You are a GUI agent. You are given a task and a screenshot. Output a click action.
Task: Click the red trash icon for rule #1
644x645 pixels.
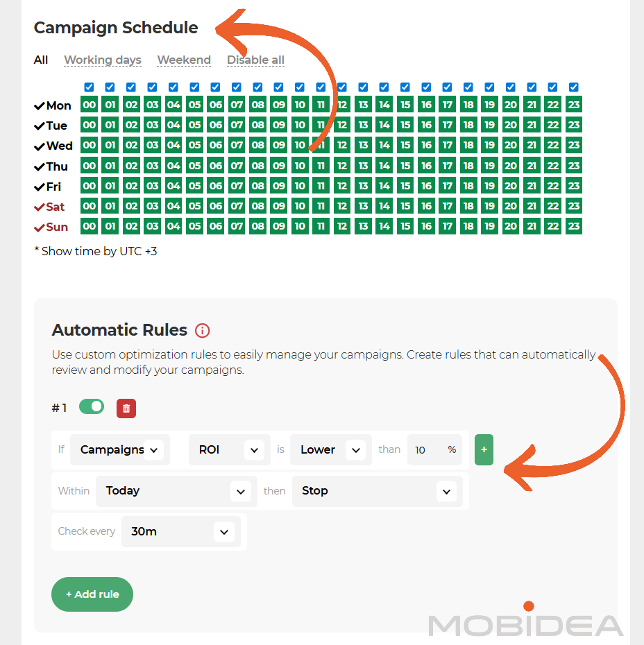pos(126,409)
